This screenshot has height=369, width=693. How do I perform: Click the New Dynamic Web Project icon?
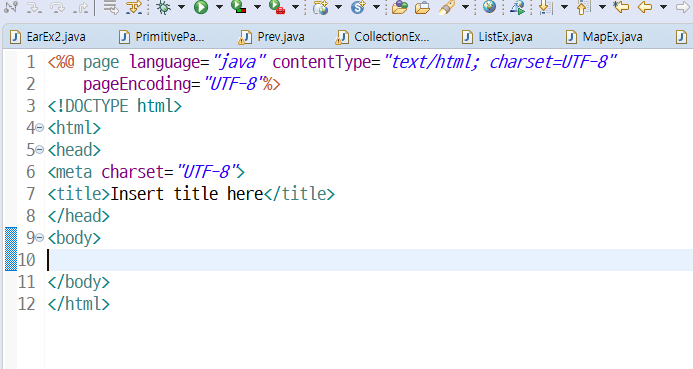click(320, 7)
